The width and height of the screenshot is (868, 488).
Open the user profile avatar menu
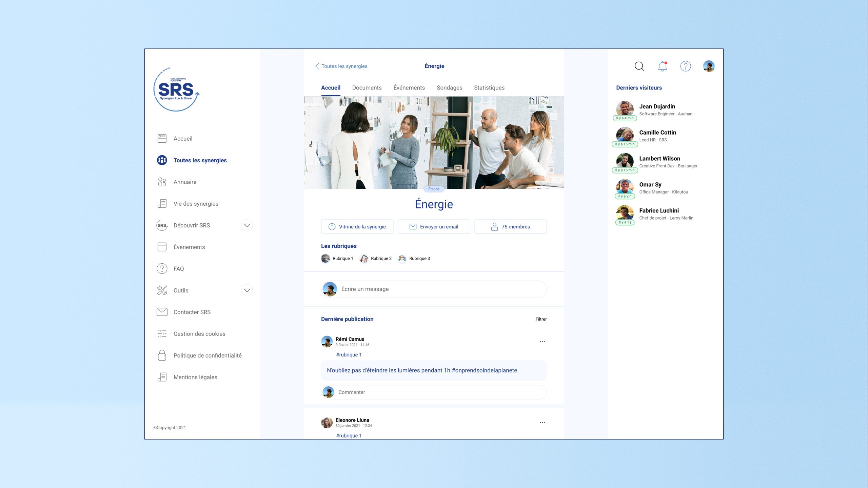pyautogui.click(x=708, y=66)
